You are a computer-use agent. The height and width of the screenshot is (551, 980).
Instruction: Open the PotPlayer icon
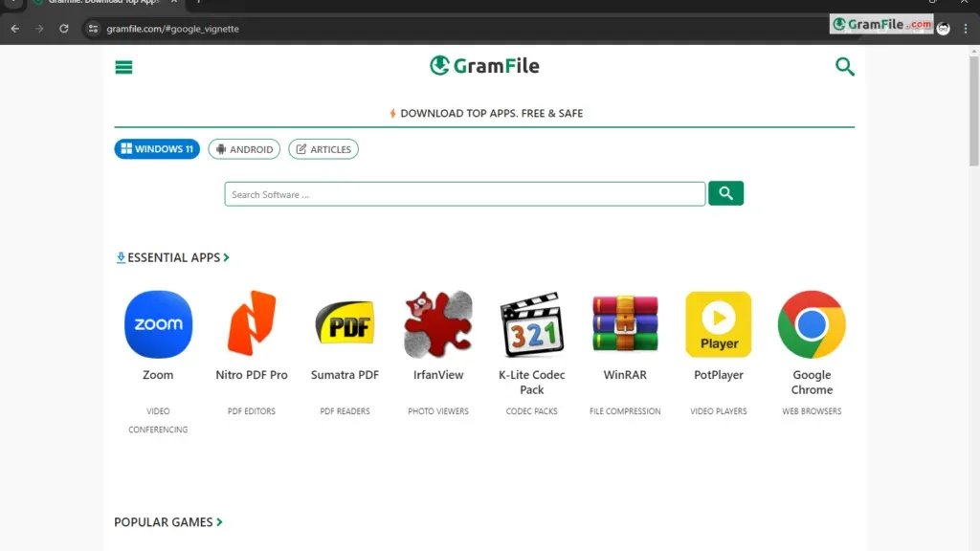[718, 324]
